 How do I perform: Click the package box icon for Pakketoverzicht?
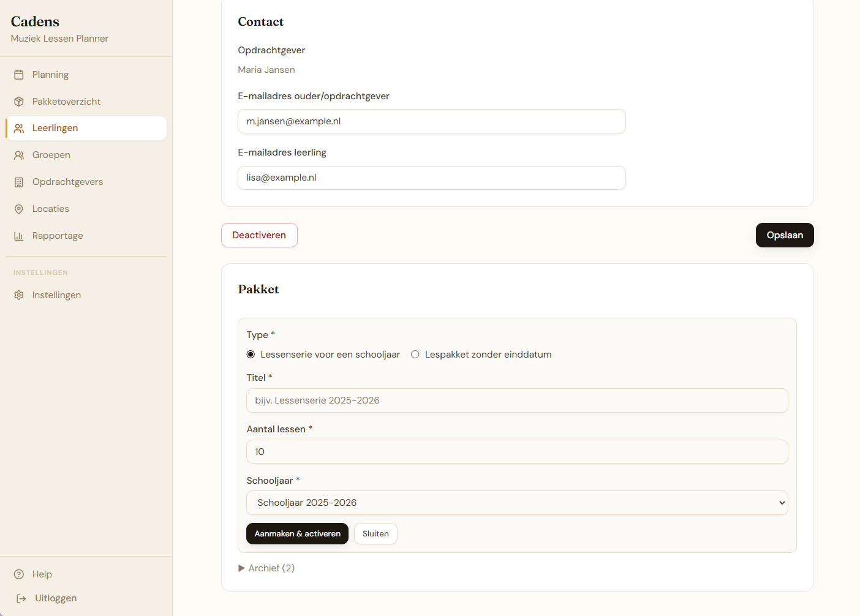[x=19, y=102]
